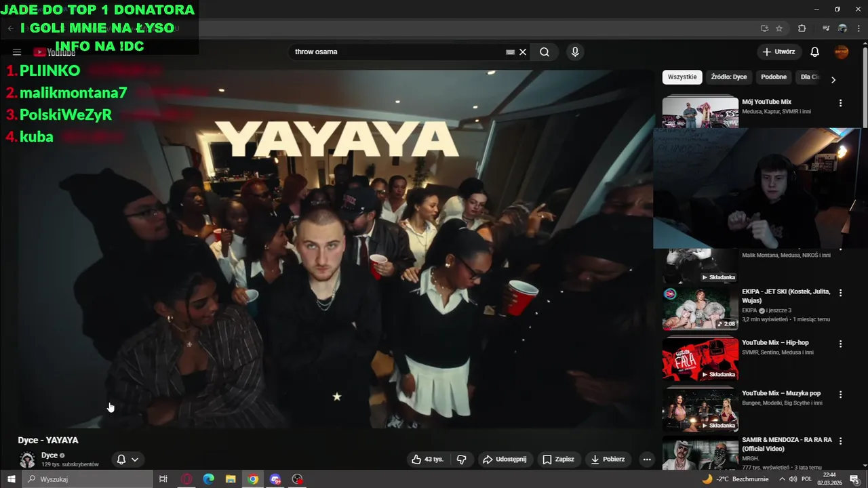Open Opera GX from taskbar
868x488 pixels.
(x=186, y=479)
